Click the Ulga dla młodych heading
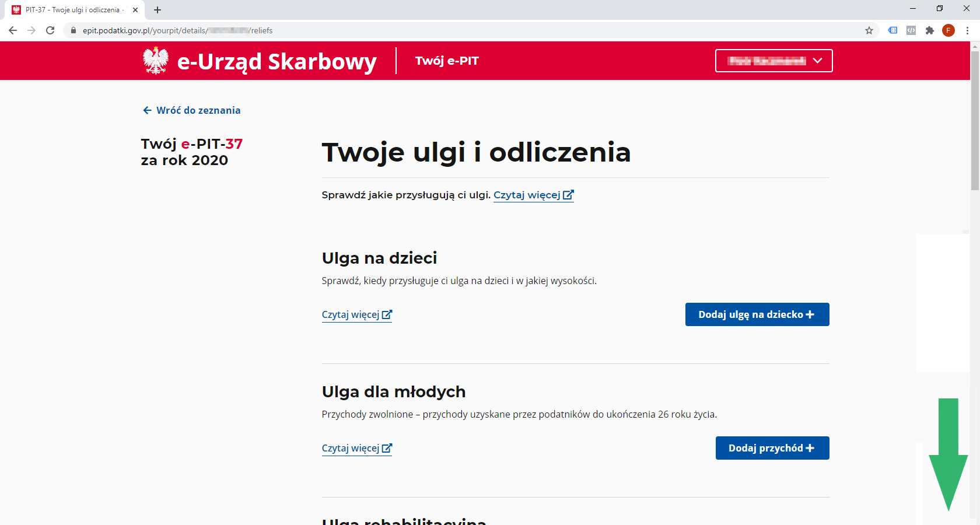 click(x=394, y=391)
